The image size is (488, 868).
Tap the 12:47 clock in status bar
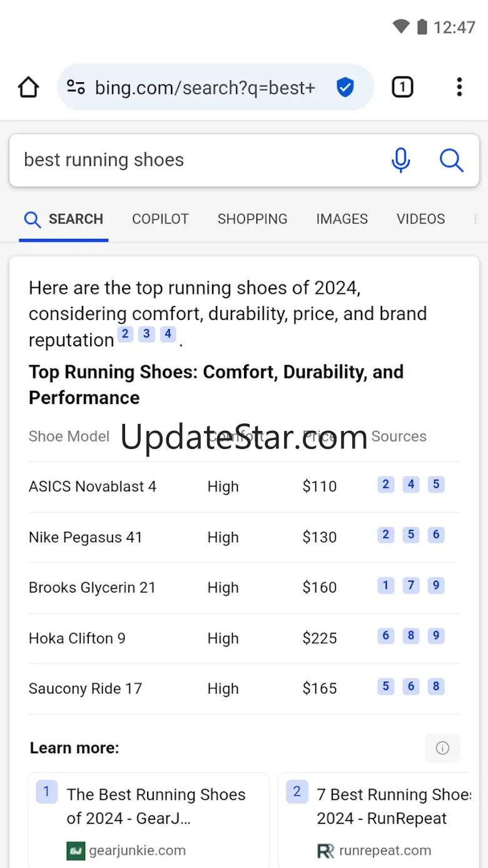click(x=454, y=27)
